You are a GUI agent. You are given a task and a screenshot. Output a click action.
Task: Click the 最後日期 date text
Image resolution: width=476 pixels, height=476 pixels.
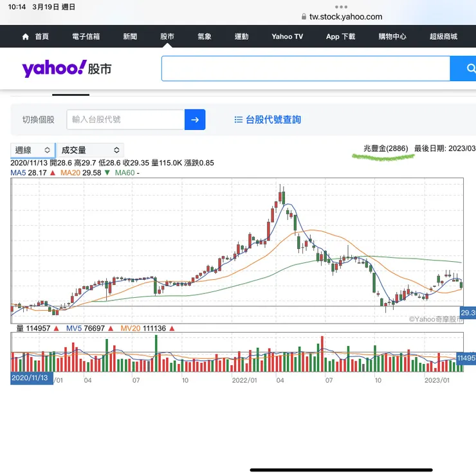click(445, 149)
